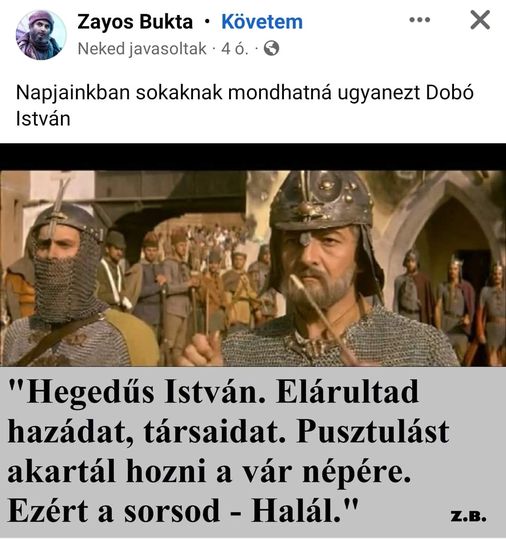
Task: Open the Zayos Bukta profile name
Action: 135,22
